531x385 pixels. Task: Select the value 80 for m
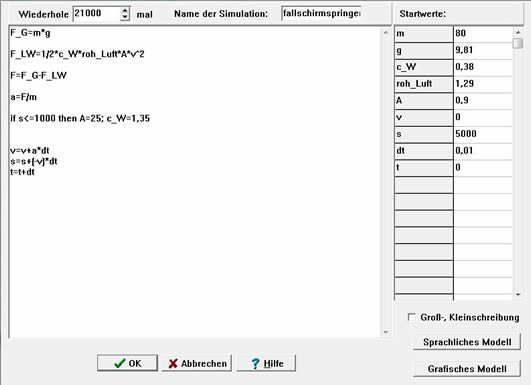coord(483,34)
